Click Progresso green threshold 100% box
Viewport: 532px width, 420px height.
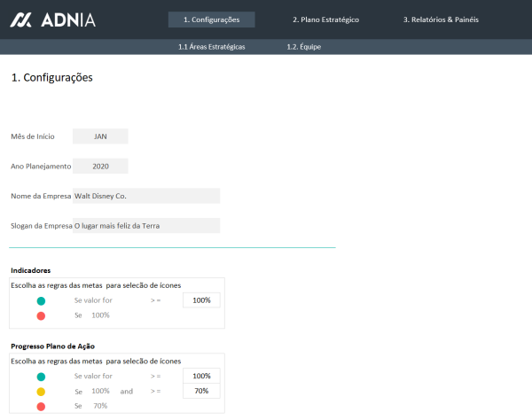point(201,377)
